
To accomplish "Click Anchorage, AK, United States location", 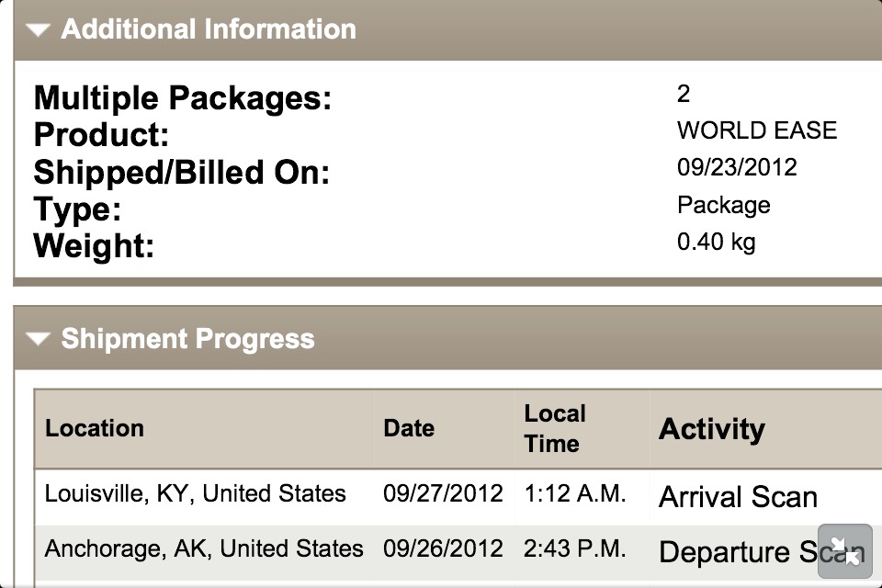I will tap(204, 549).
